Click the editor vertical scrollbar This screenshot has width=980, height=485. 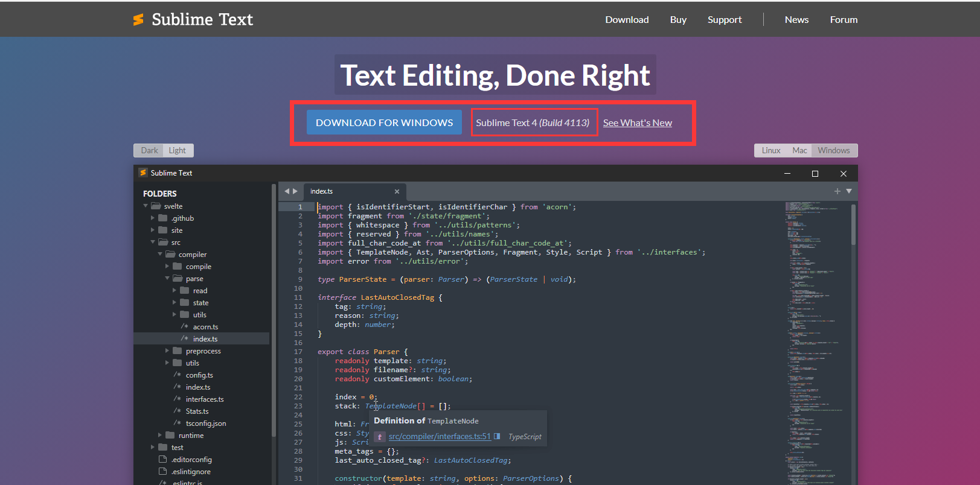(853, 225)
